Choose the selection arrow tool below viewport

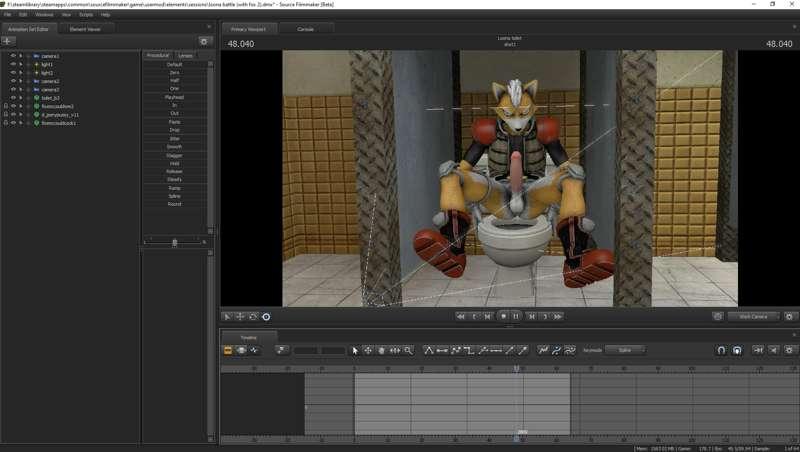point(228,317)
